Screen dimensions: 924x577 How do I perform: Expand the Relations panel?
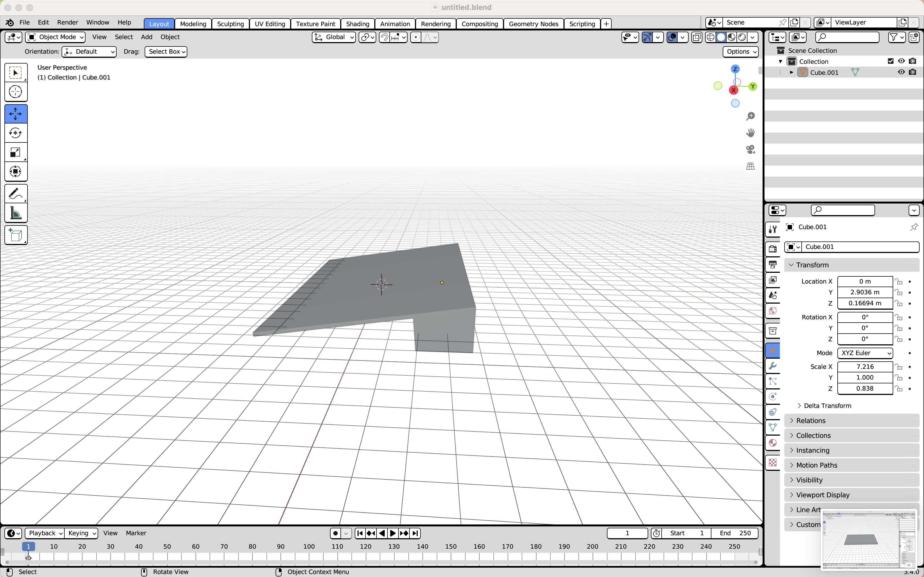851,421
